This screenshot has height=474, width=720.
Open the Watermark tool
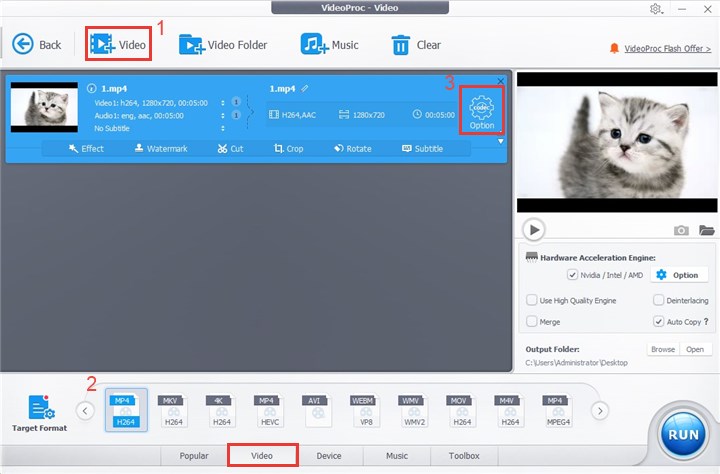(161, 148)
